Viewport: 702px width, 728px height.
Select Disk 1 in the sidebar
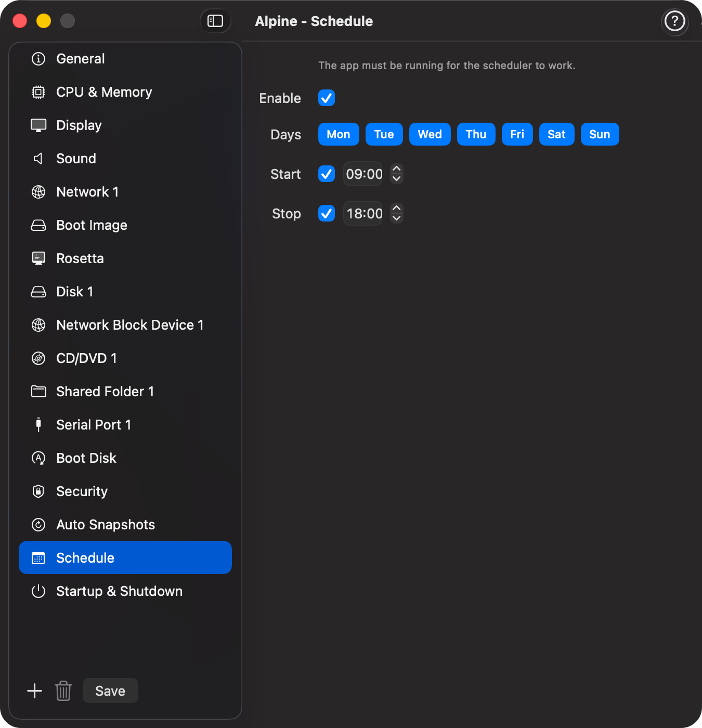pos(125,292)
